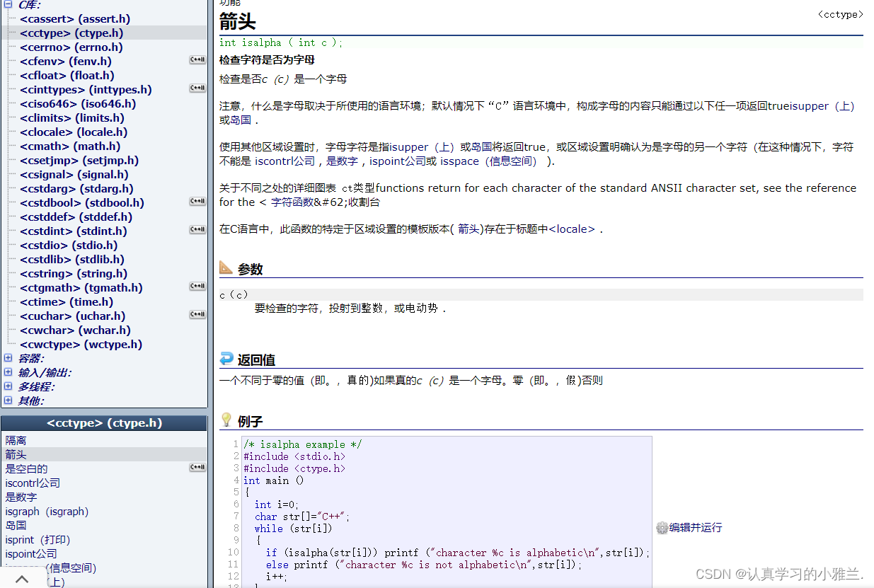Select 岛国 in the cctype function list
The image size is (874, 588).
pyautogui.click(x=16, y=525)
